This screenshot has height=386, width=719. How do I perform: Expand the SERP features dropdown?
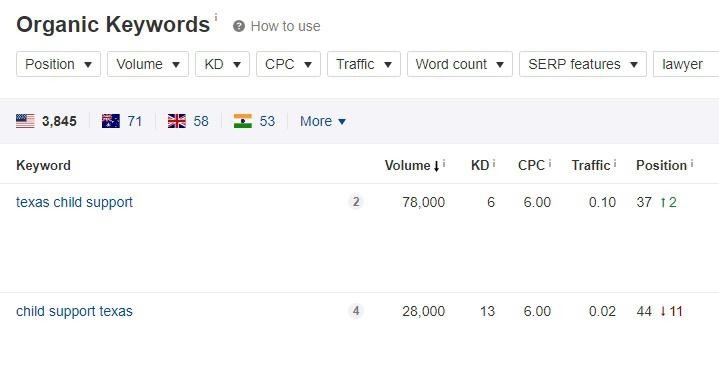(583, 64)
